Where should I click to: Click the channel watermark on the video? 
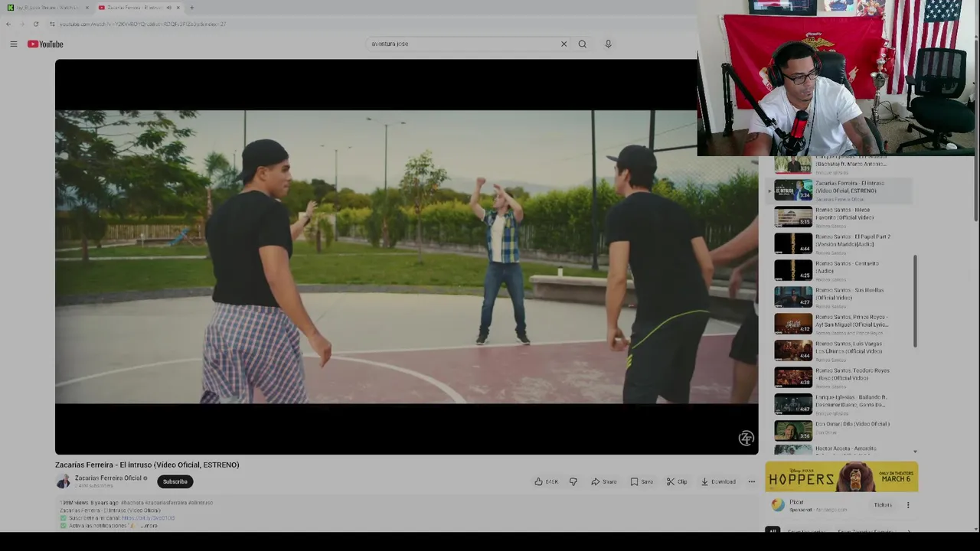[x=746, y=438]
